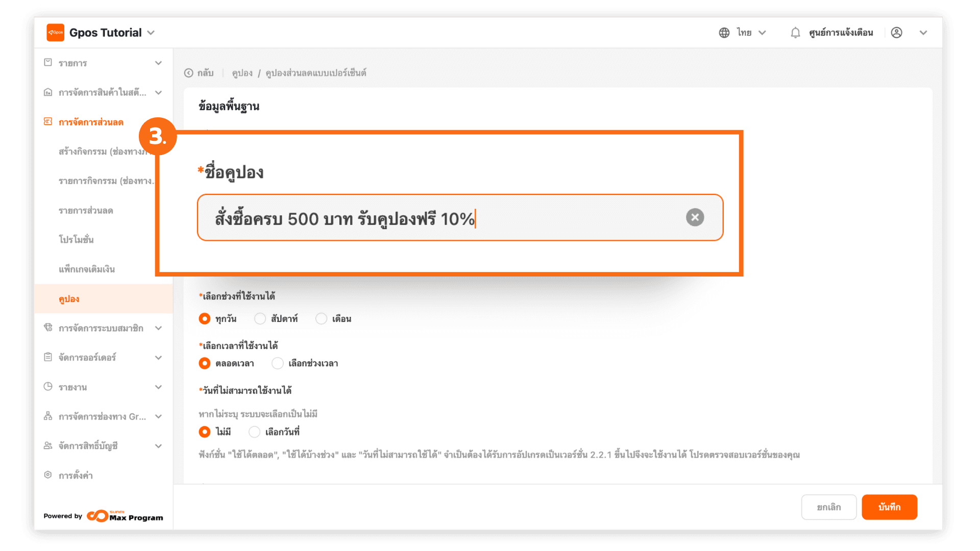Click the บันทึก save button
The height and width of the screenshot is (551, 980).
tap(889, 507)
